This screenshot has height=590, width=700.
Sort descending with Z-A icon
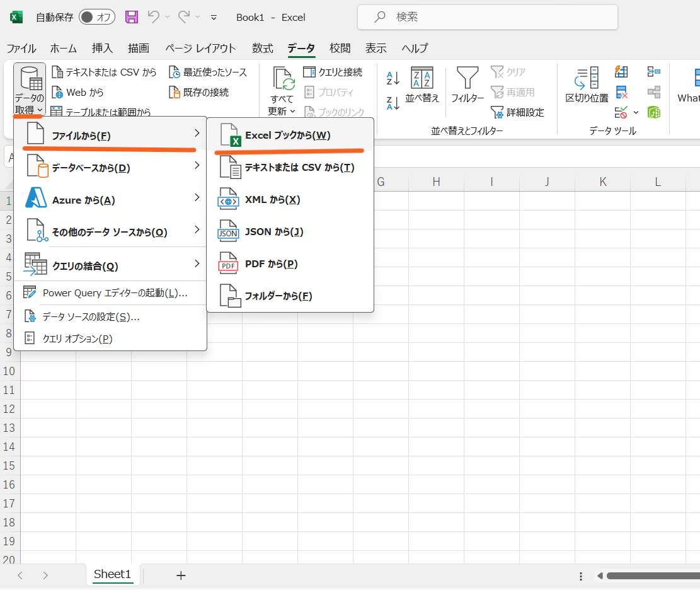pos(393,103)
